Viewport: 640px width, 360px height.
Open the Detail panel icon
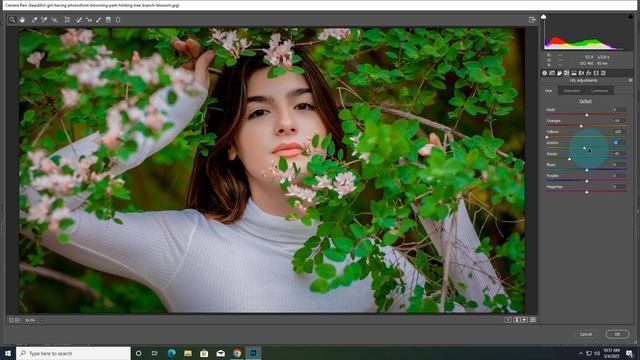click(559, 73)
